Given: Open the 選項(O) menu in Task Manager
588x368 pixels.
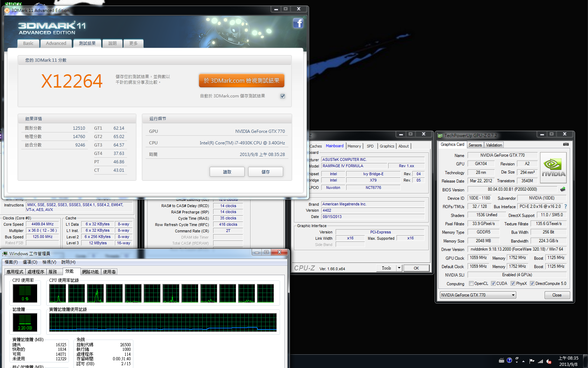Looking at the screenshot, I should [x=30, y=262].
